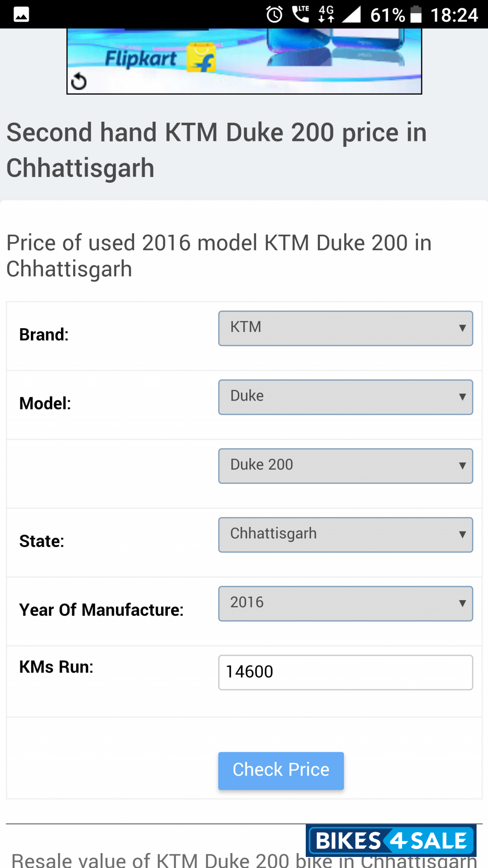Tap the clock time in status bar

coord(454,15)
